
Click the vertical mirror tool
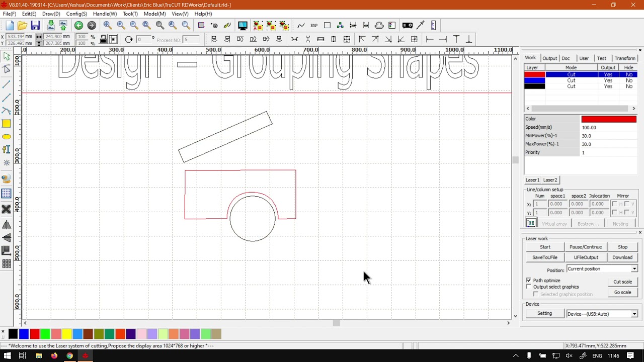pyautogui.click(x=7, y=238)
